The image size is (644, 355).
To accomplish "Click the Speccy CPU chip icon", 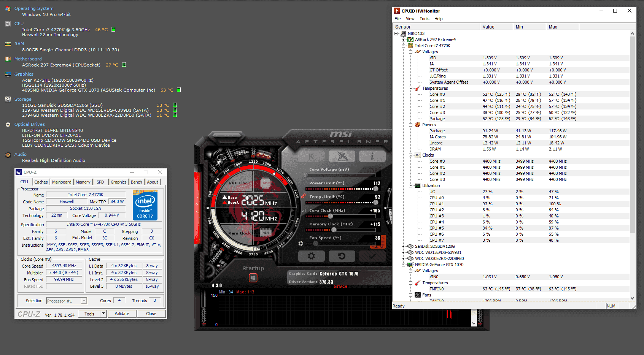I will click(x=8, y=24).
